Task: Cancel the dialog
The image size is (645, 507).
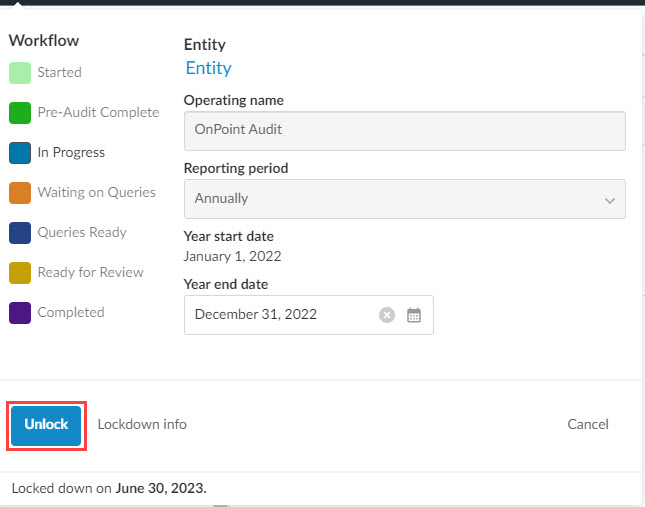Action: (x=587, y=424)
